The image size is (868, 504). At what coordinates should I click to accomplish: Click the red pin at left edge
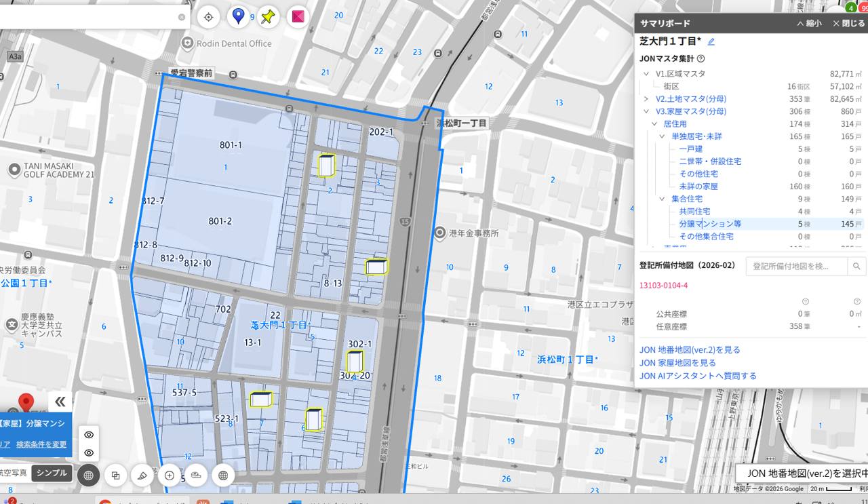click(x=26, y=402)
